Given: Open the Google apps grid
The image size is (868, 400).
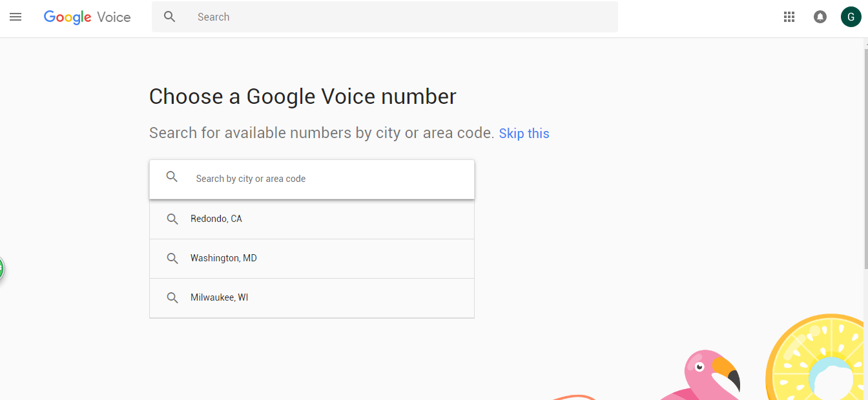Looking at the screenshot, I should coord(789,17).
